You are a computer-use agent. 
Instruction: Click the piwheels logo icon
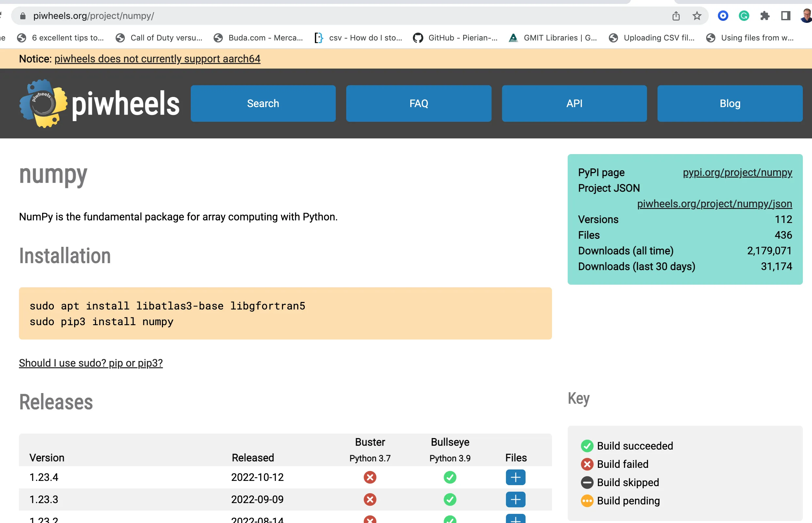(x=43, y=103)
